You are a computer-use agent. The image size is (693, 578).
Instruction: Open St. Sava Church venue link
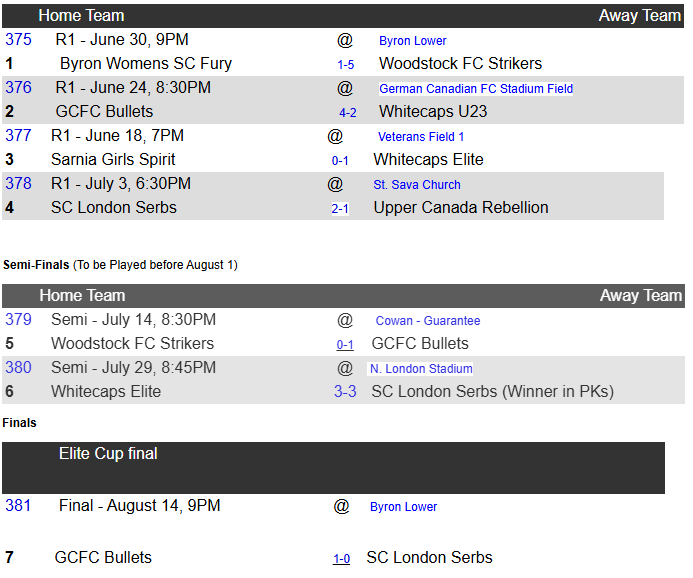(417, 185)
